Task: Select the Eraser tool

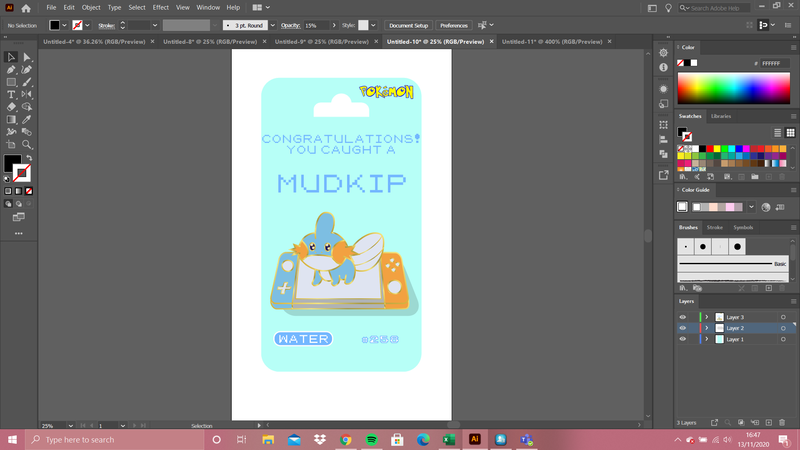Action: click(x=11, y=107)
